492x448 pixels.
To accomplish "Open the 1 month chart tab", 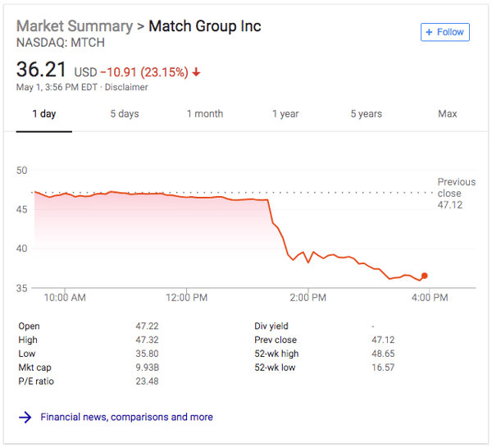I will (205, 114).
